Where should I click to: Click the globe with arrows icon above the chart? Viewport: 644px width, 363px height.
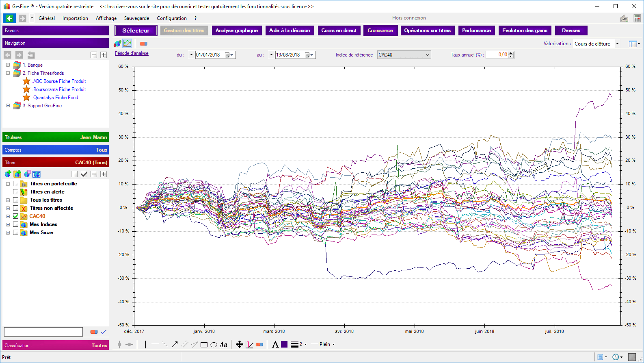click(x=118, y=43)
